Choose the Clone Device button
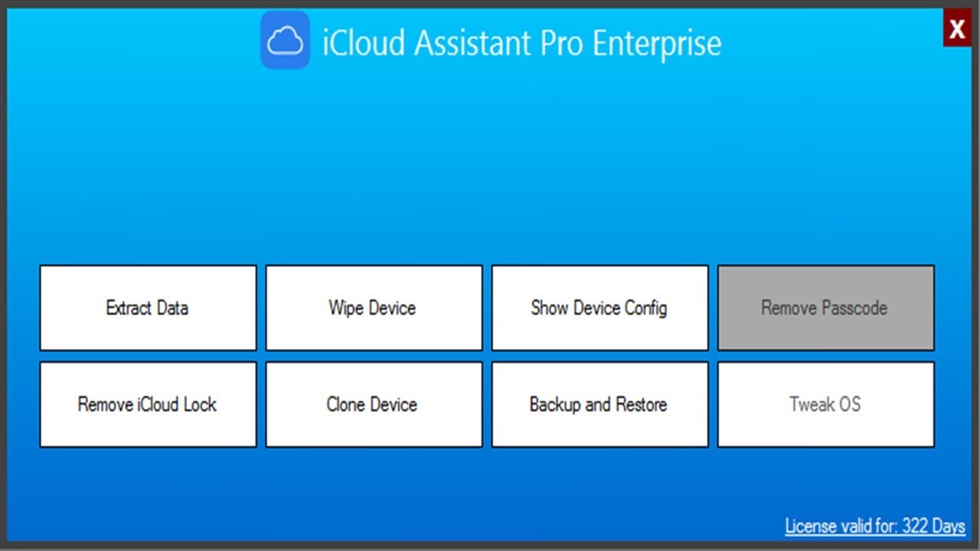This screenshot has height=551, width=980. tap(374, 404)
